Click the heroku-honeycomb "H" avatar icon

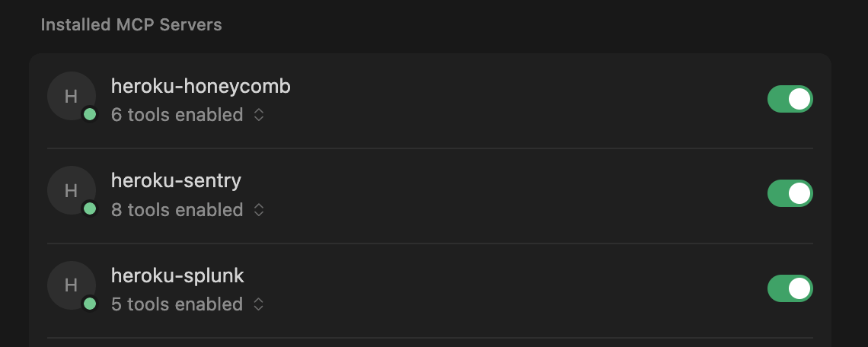(71, 96)
